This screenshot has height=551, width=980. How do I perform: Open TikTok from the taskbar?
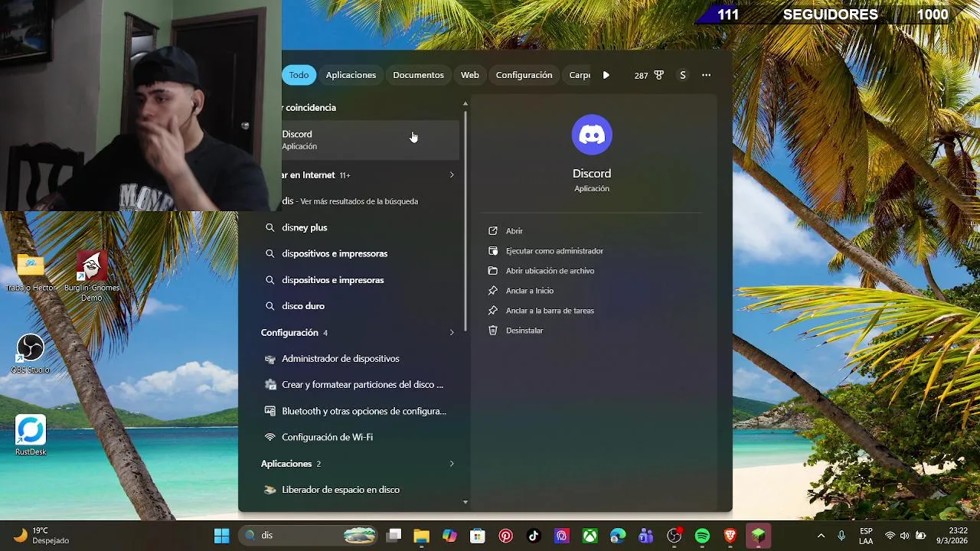(x=534, y=536)
